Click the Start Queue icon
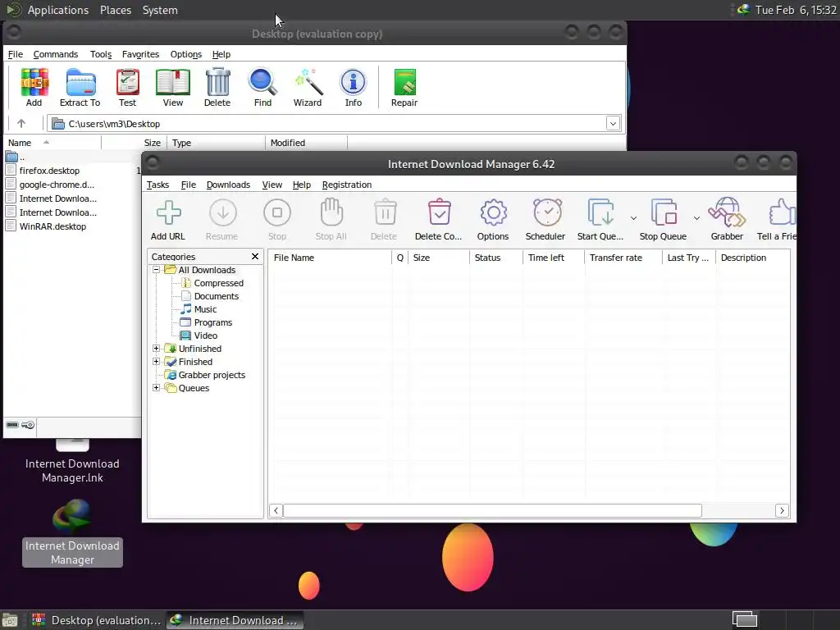Viewport: 840px width, 630px height. (600, 213)
